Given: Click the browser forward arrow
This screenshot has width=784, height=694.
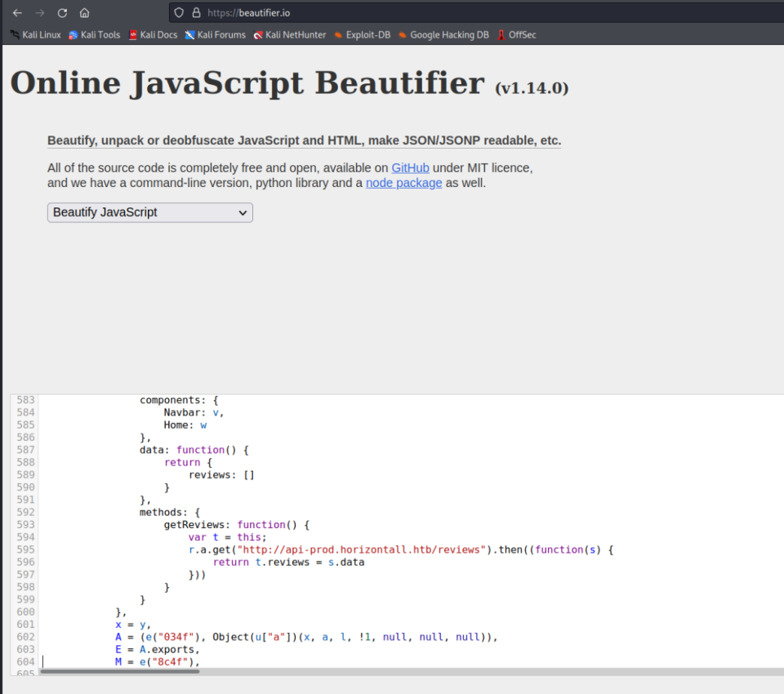Looking at the screenshot, I should click(x=39, y=13).
